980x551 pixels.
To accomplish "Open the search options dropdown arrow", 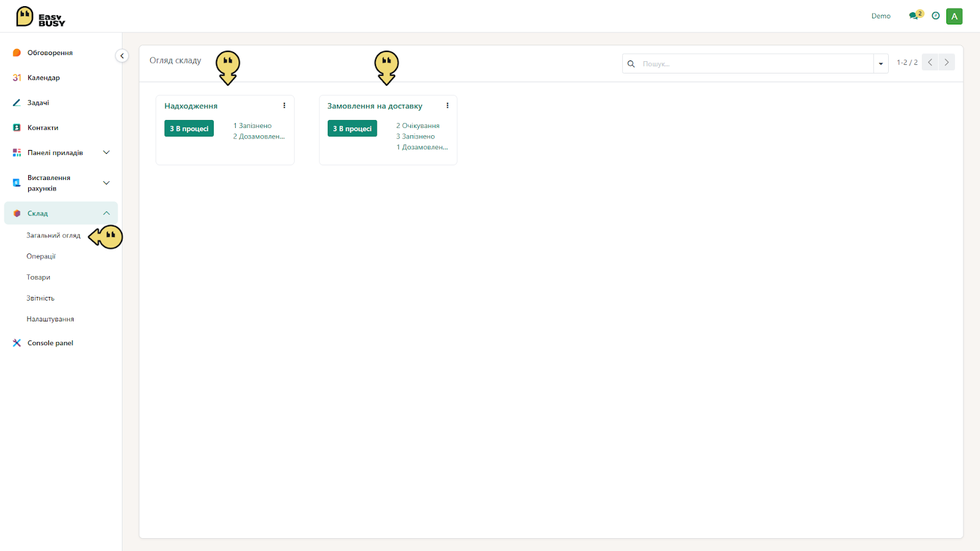I will point(881,64).
